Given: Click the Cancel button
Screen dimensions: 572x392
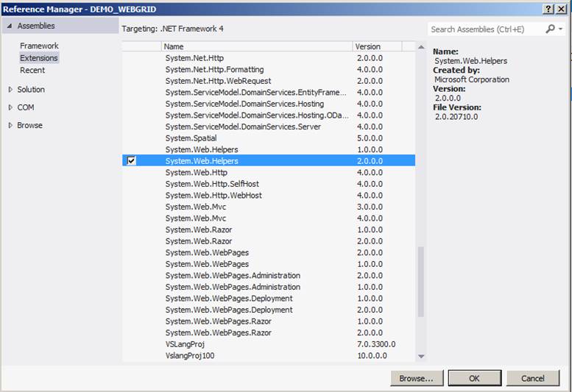Looking at the screenshot, I should 532,378.
